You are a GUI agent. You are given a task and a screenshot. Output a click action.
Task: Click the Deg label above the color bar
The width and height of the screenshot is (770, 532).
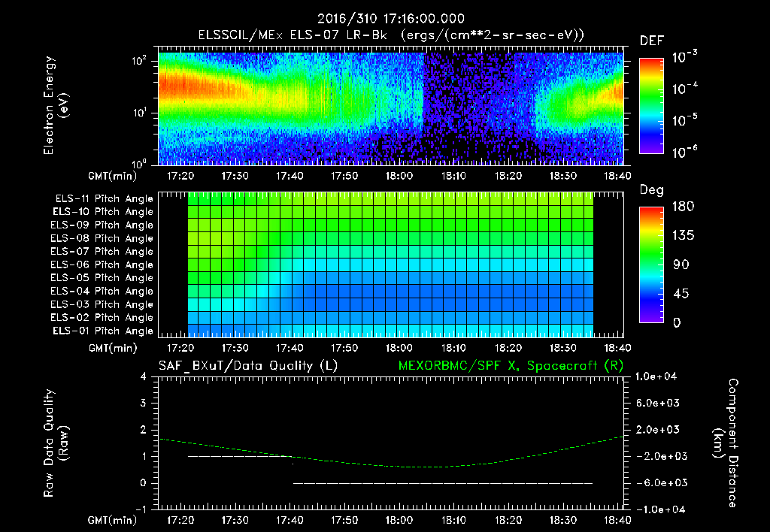click(x=652, y=190)
